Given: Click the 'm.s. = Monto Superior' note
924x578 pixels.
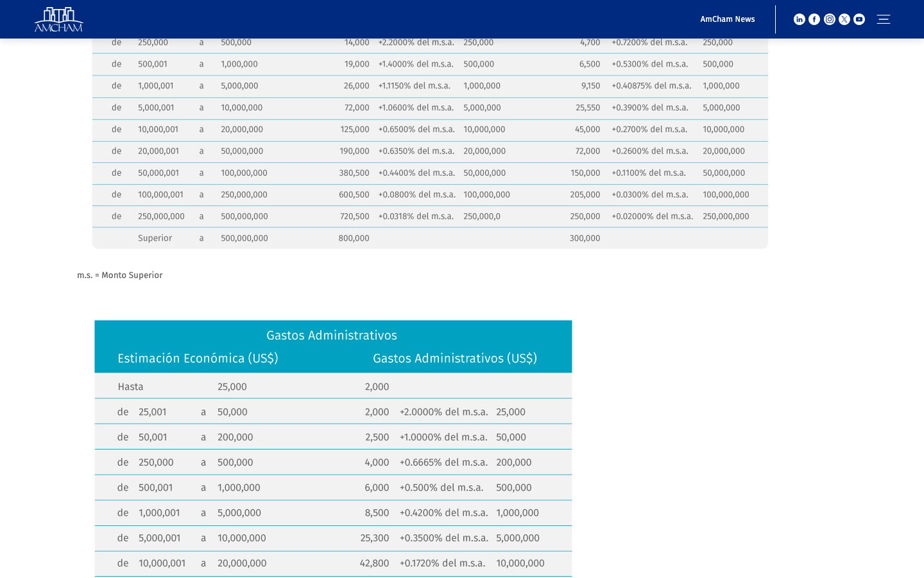Looking at the screenshot, I should pos(119,276).
